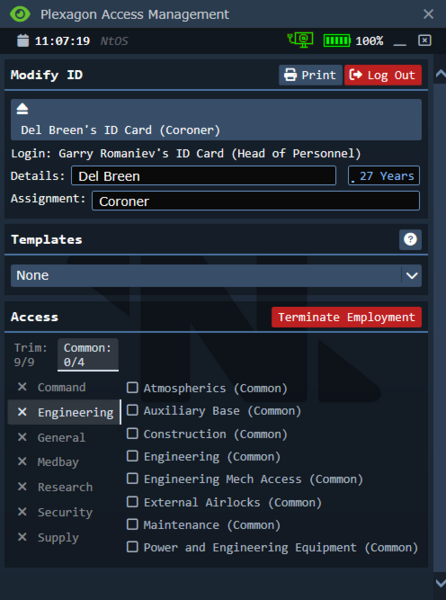Click the Login Garry Romaniev's ID Card text

(x=186, y=154)
